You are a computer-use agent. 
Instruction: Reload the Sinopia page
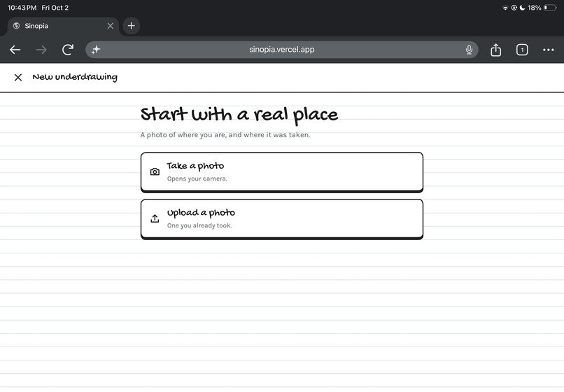click(68, 50)
